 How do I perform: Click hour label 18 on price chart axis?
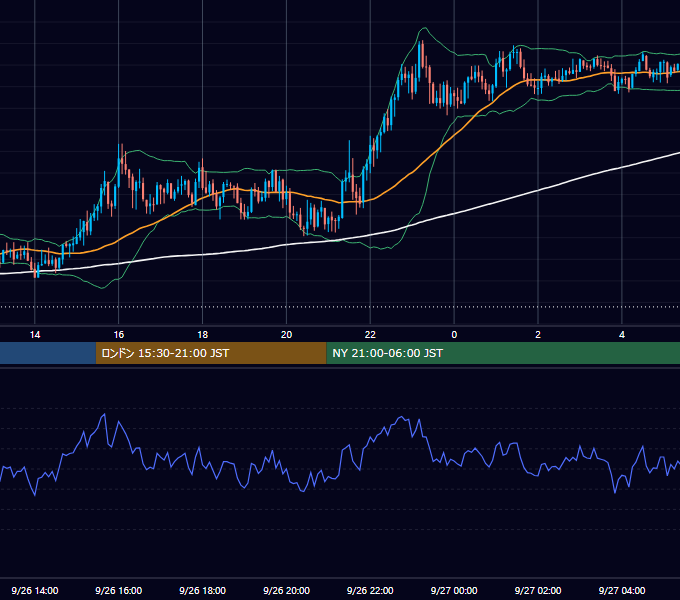(x=203, y=335)
